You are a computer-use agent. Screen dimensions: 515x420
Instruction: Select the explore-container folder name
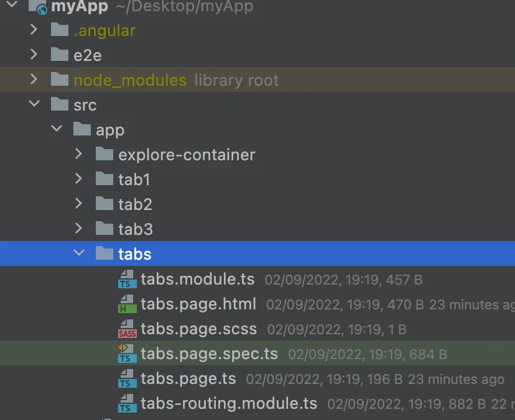tap(187, 155)
